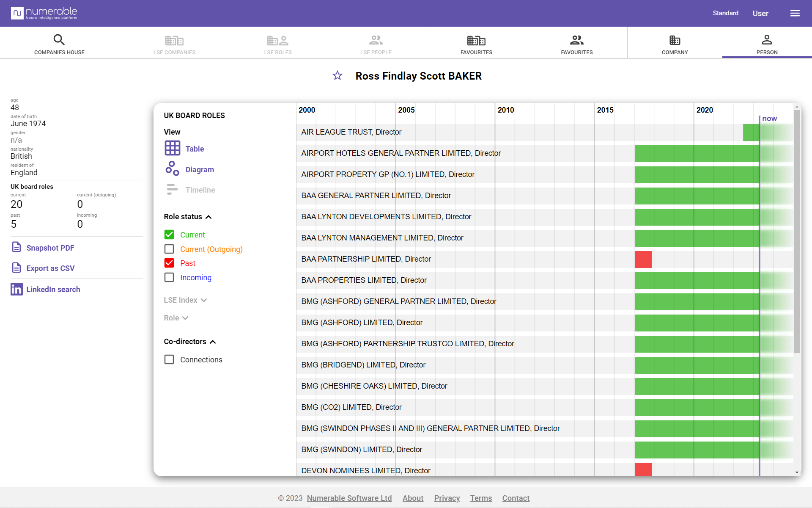This screenshot has height=508, width=812.
Task: Expand the Role filter
Action: [176, 318]
